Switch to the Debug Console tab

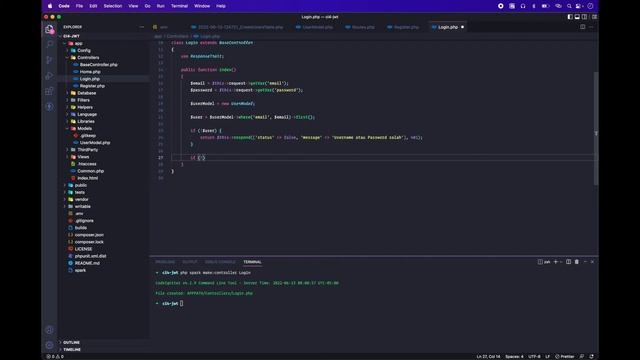point(220,262)
